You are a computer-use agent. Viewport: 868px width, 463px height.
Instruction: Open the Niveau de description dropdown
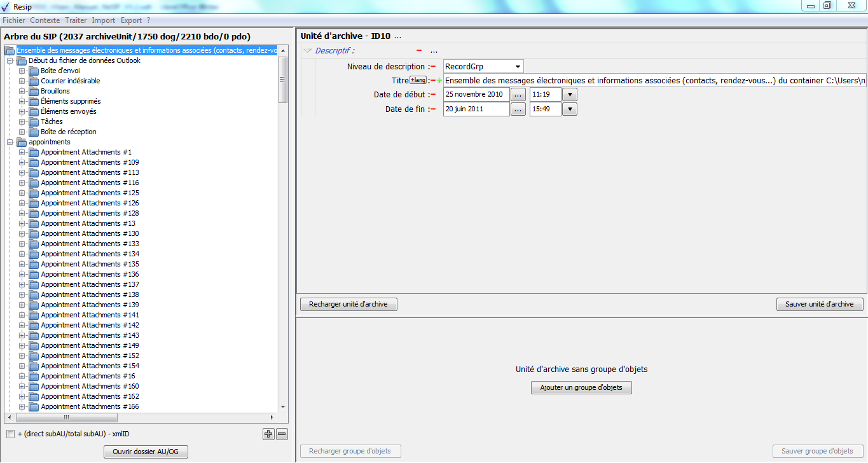tap(518, 67)
